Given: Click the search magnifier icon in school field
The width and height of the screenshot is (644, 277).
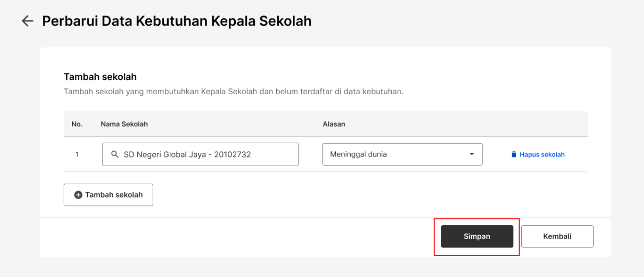Looking at the screenshot, I should pyautogui.click(x=115, y=154).
